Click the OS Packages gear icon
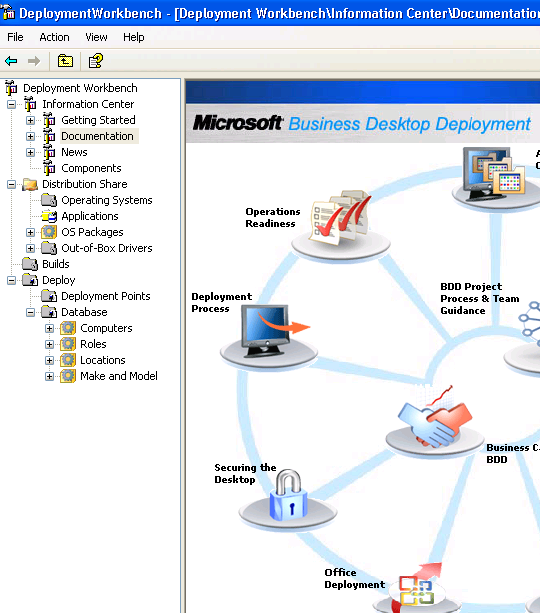 49,232
